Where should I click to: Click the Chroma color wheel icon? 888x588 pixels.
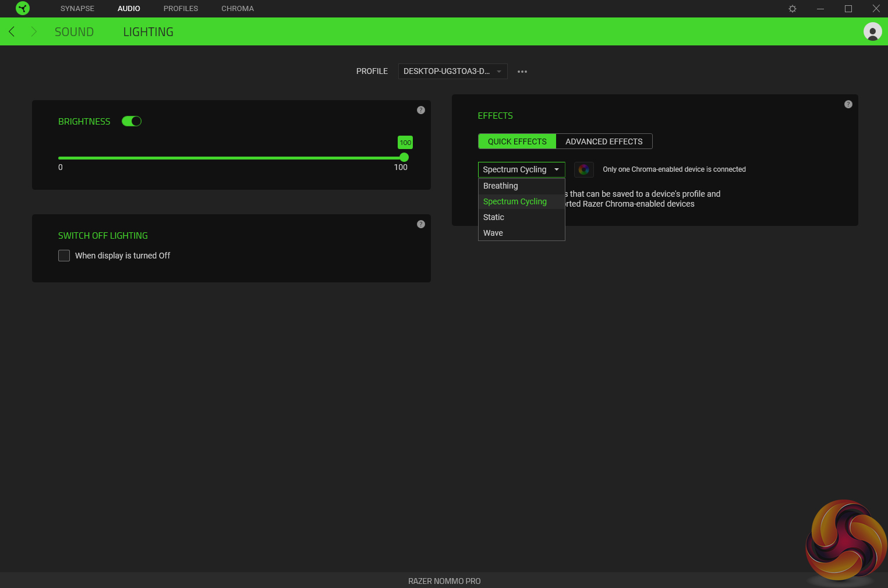pos(584,169)
